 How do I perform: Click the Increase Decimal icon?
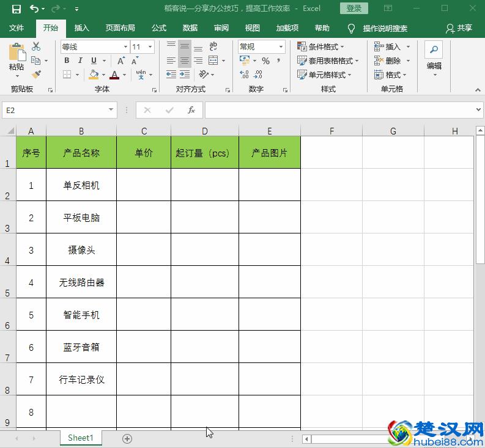[244, 75]
